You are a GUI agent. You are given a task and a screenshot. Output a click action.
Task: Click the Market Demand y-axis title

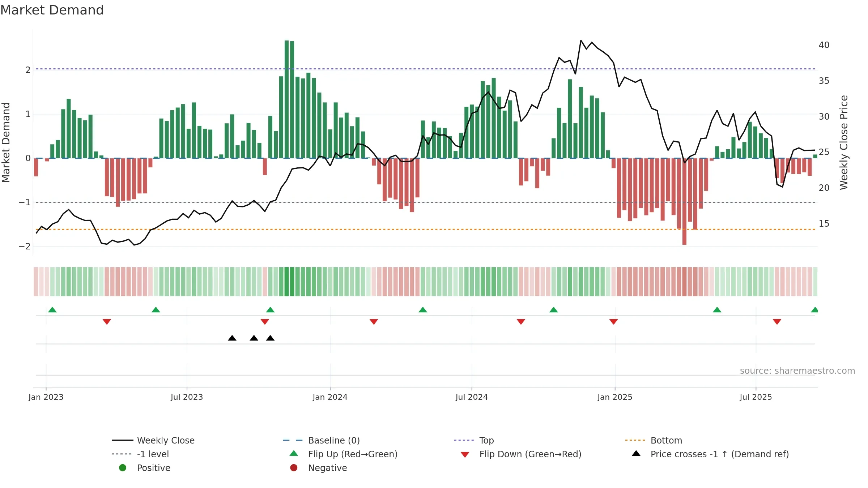click(6, 142)
